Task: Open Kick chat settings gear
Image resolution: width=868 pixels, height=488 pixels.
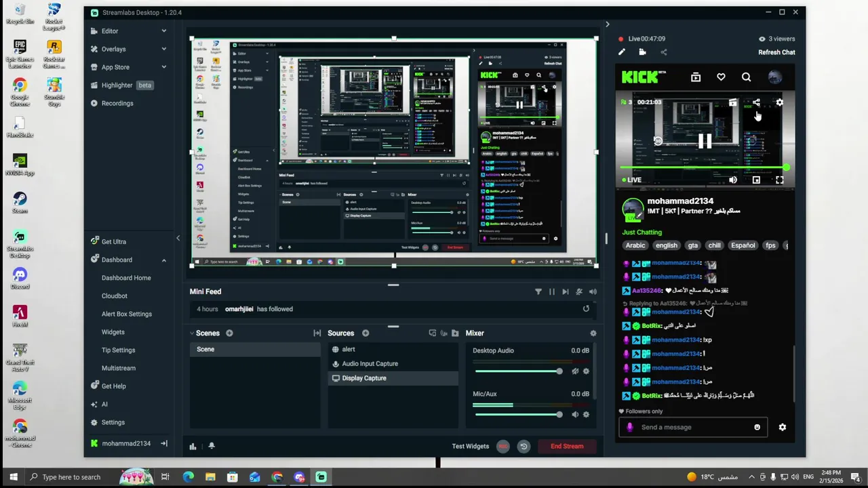Action: pyautogui.click(x=782, y=427)
